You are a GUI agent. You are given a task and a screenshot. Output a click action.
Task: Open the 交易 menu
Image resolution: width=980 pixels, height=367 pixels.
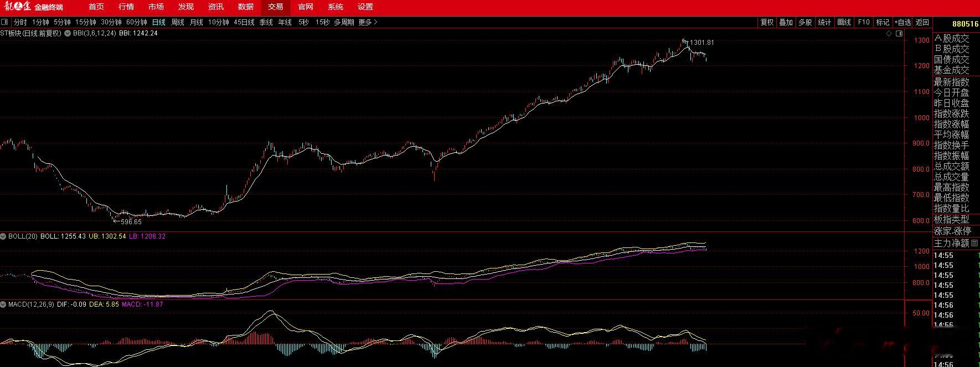tap(275, 7)
